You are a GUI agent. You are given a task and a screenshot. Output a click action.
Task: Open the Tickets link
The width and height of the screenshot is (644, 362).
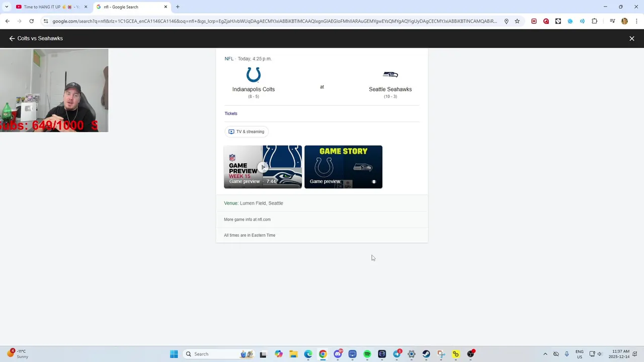[x=231, y=114]
